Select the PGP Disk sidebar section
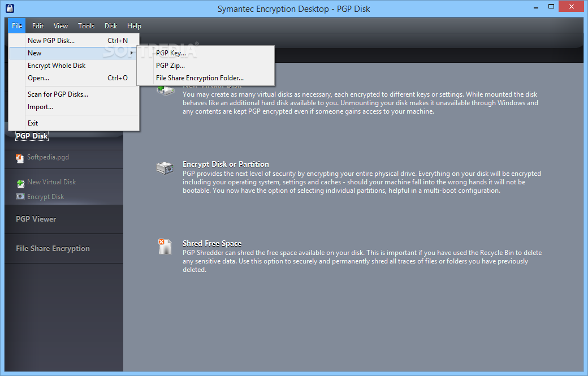This screenshot has height=376, width=588. click(x=32, y=136)
